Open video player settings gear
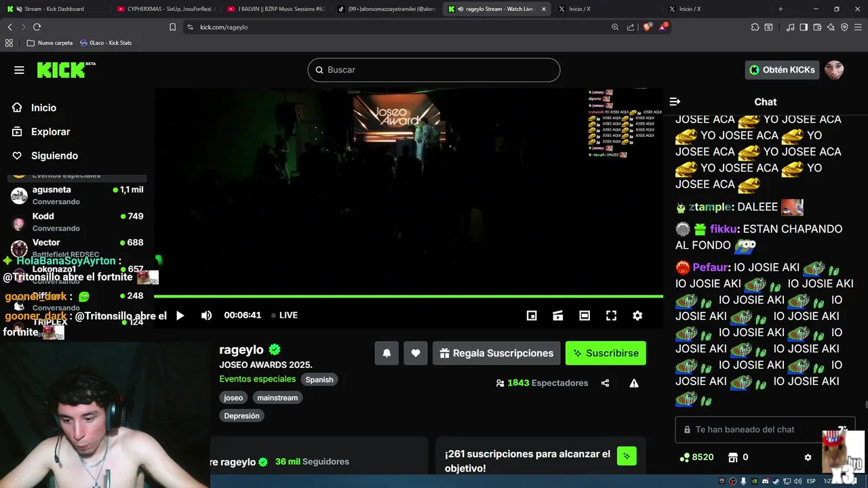The image size is (868, 488). 637,315
